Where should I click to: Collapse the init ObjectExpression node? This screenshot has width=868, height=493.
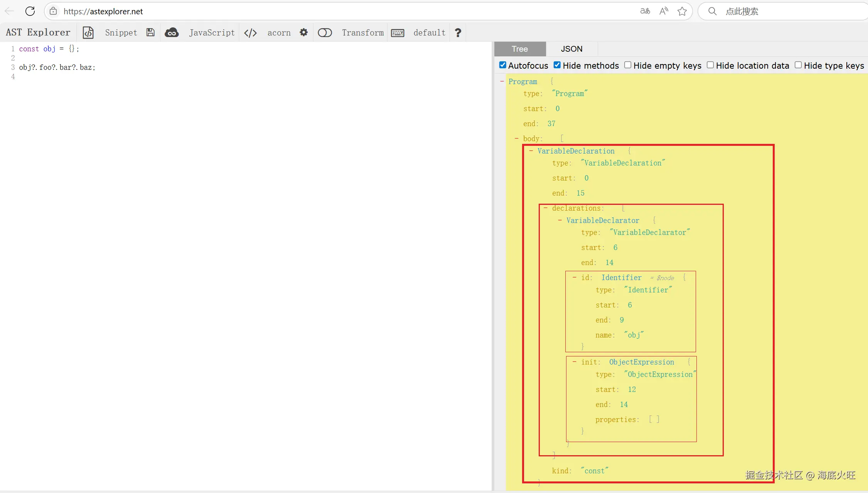(x=575, y=362)
